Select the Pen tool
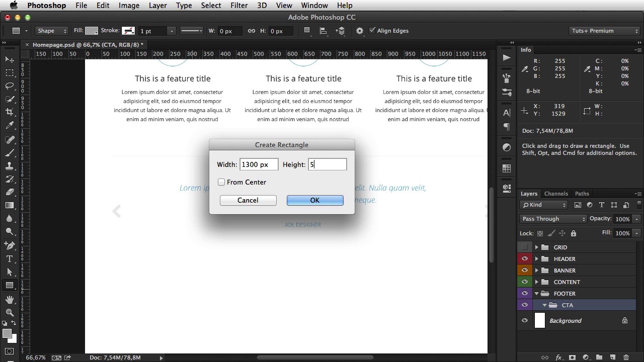The image size is (644, 362). [10, 246]
